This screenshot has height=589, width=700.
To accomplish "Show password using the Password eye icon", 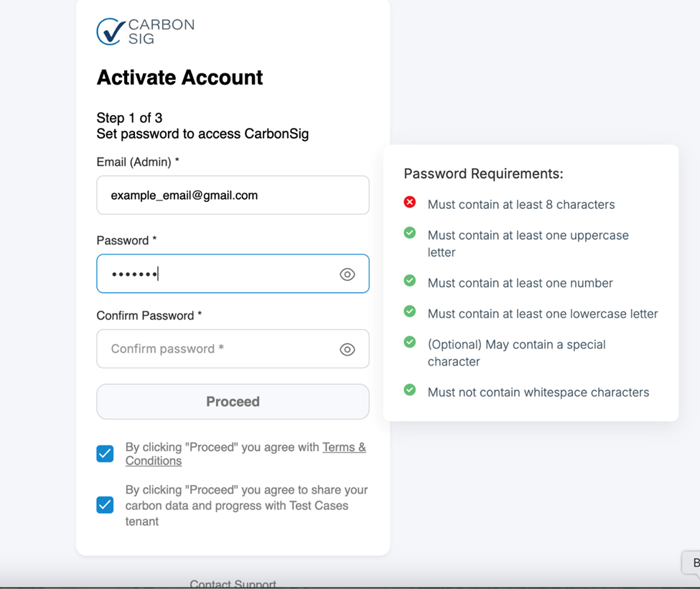I will [x=347, y=274].
